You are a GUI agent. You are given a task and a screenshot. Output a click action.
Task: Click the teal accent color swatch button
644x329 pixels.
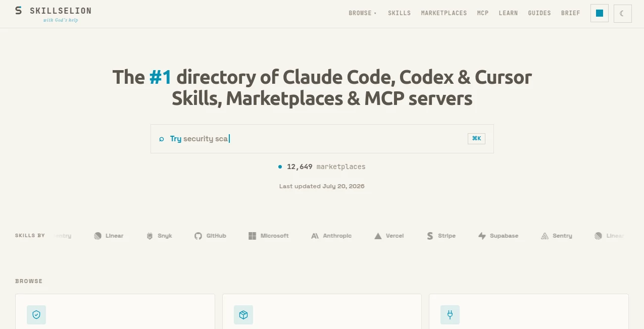[600, 13]
